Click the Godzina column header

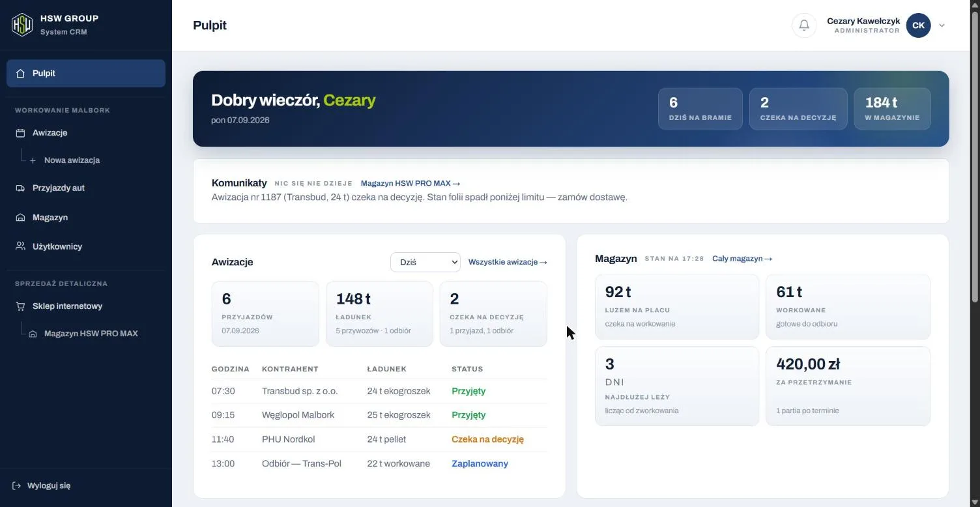click(x=231, y=369)
